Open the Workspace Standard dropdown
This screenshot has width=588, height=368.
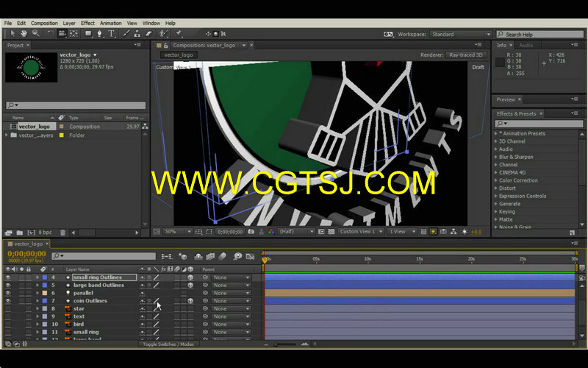point(461,34)
